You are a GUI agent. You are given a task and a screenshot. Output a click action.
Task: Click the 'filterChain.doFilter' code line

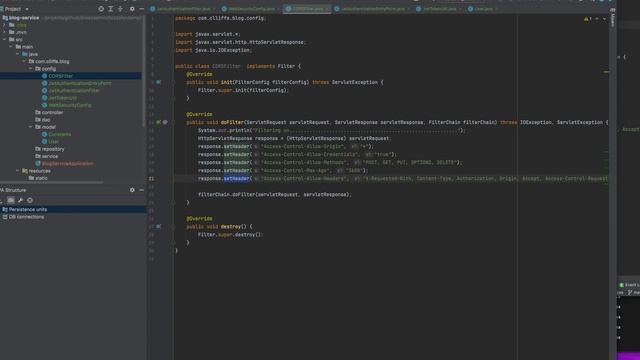click(x=274, y=194)
